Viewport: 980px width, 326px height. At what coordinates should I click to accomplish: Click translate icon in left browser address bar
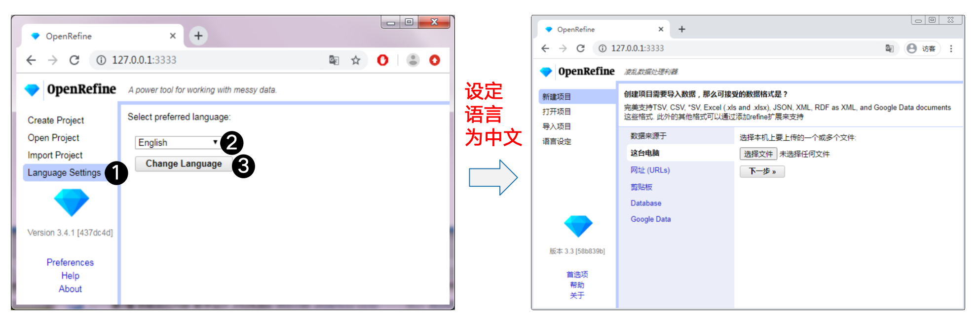pos(334,60)
